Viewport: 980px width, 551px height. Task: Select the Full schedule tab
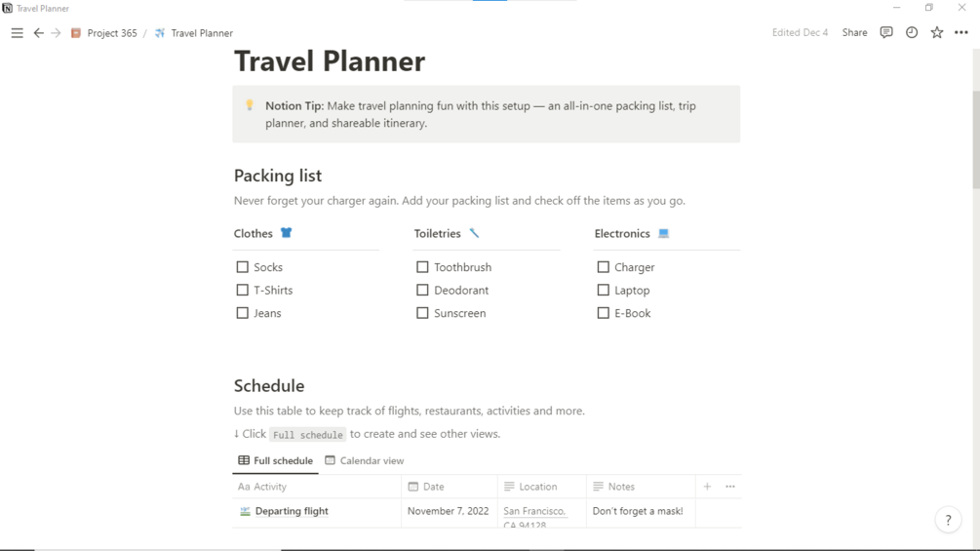point(276,460)
